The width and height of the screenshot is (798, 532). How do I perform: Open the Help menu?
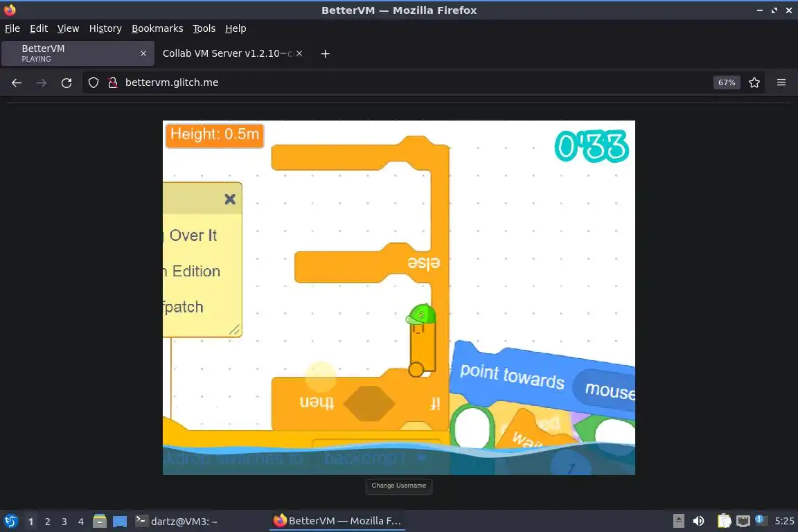pos(236,28)
